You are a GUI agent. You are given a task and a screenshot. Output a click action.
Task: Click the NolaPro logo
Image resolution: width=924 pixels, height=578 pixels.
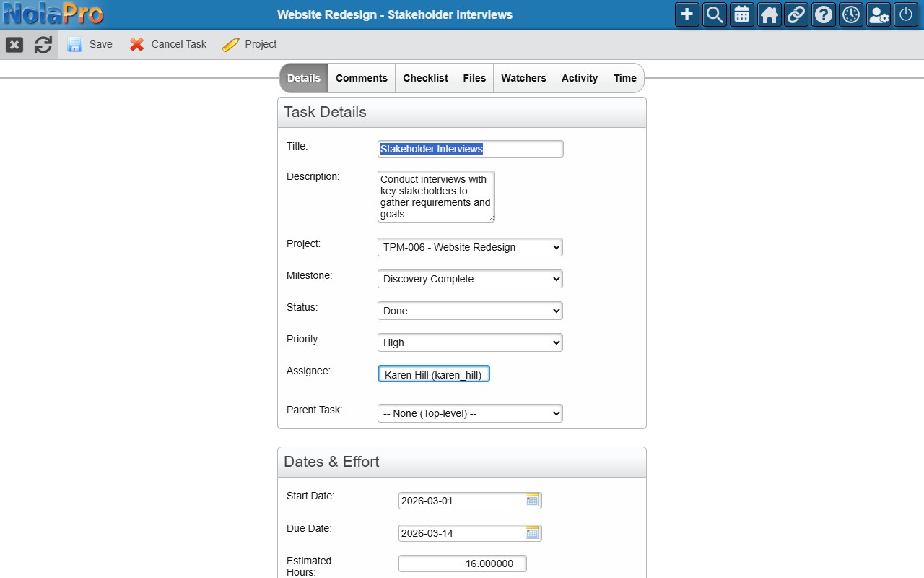coord(53,14)
